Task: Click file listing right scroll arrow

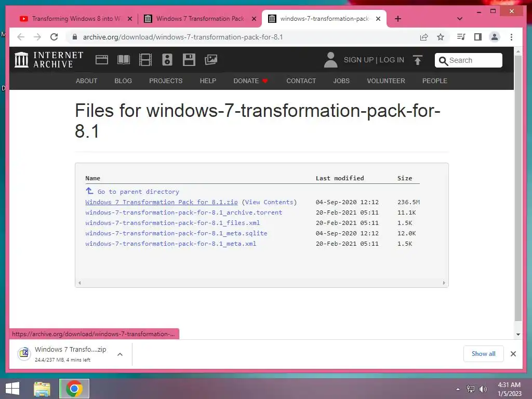Action: 444,283
